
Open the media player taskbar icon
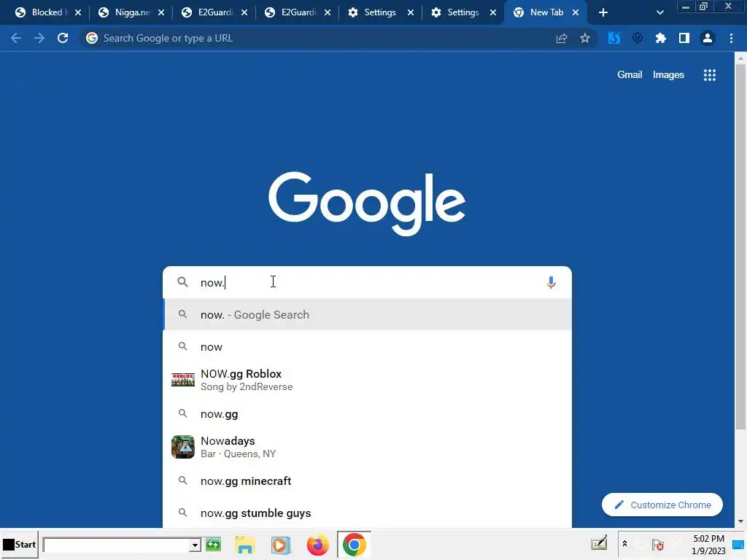tap(281, 545)
